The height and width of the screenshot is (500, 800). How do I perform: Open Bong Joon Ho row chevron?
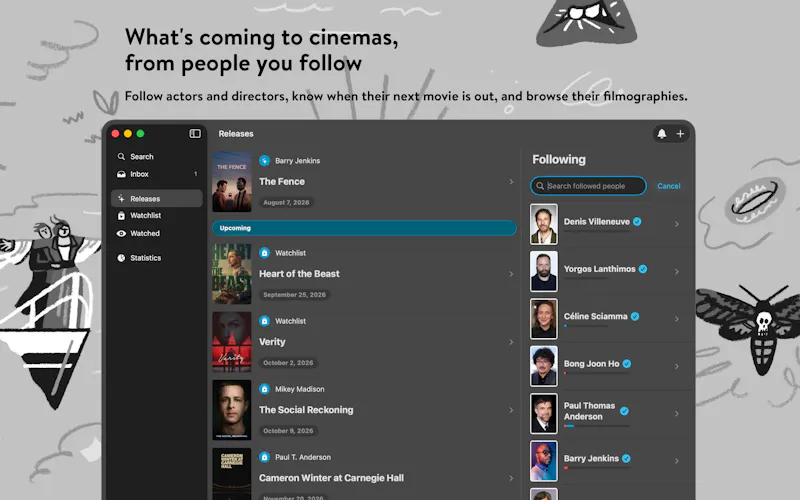(x=677, y=366)
